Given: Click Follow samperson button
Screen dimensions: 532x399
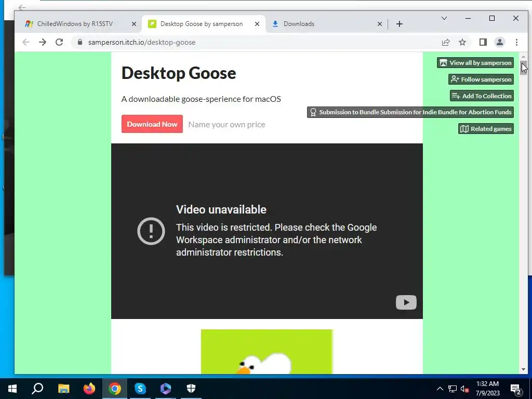Looking at the screenshot, I should point(481,79).
